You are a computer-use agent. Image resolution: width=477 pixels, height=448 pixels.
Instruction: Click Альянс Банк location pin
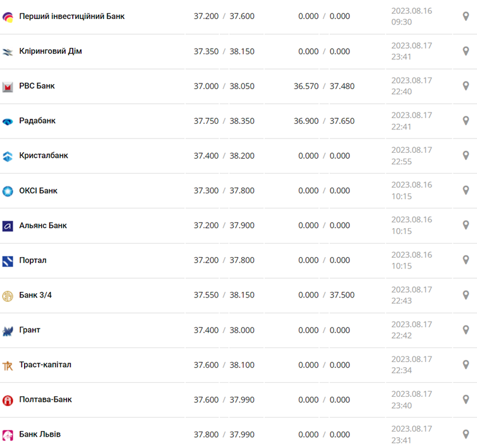[466, 225]
